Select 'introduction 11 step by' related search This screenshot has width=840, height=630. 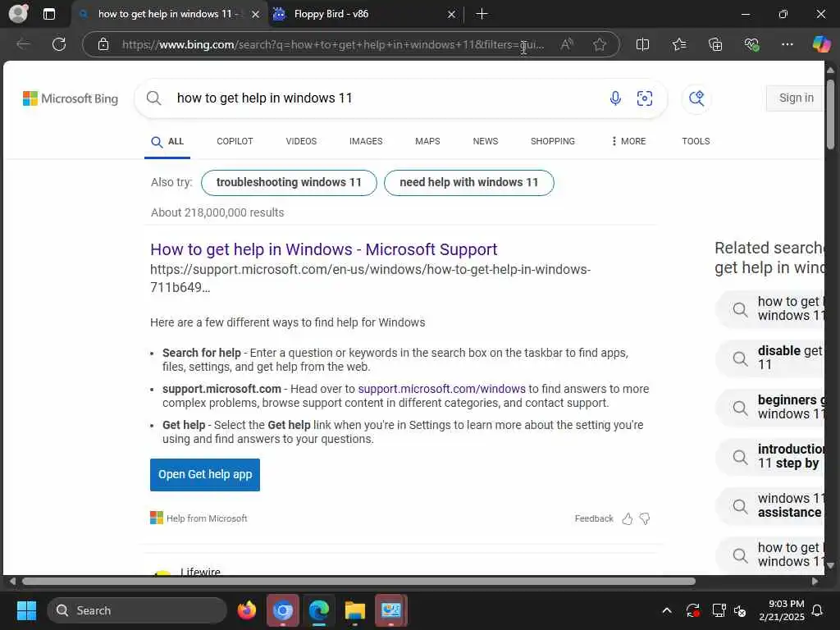(771, 456)
